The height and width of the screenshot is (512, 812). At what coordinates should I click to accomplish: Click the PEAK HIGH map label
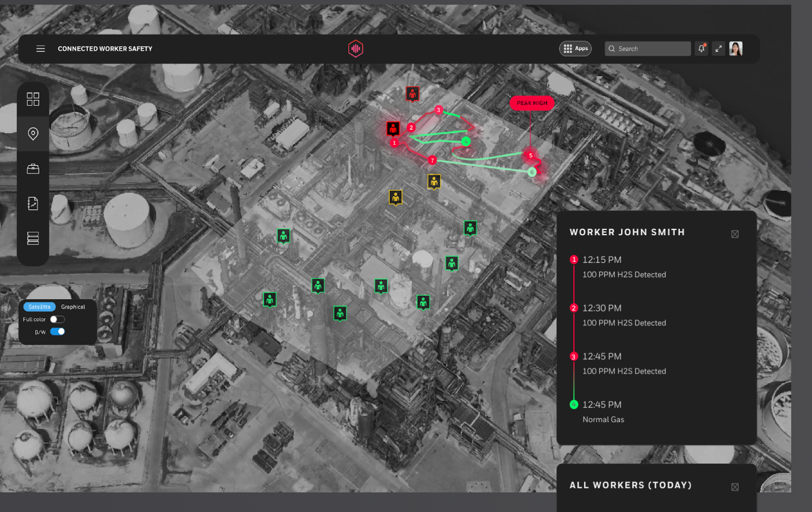pyautogui.click(x=532, y=103)
